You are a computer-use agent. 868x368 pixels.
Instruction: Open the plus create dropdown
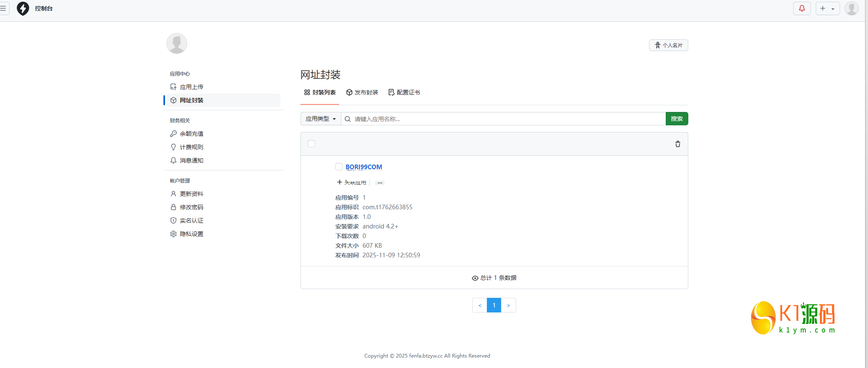pos(827,8)
